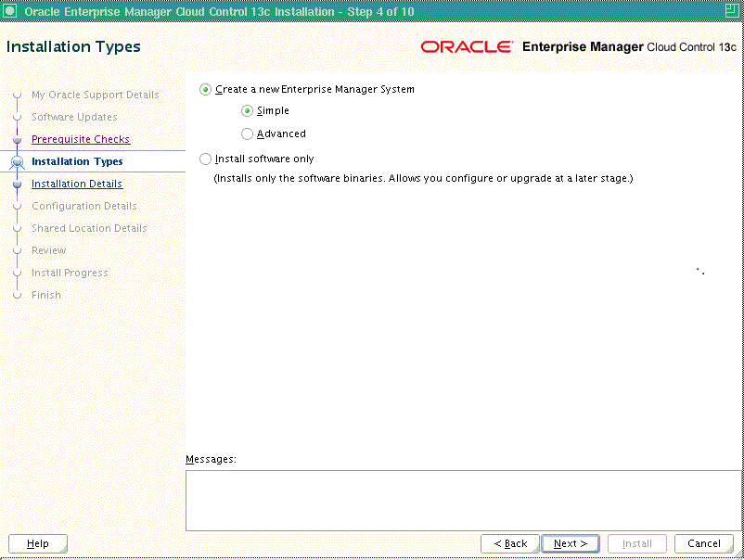Click the Configuration Details step
This screenshot has height=560, width=744.
pos(84,206)
